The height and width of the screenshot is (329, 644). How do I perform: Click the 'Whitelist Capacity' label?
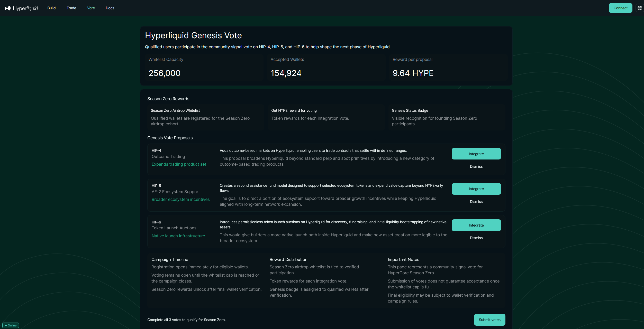click(x=166, y=60)
